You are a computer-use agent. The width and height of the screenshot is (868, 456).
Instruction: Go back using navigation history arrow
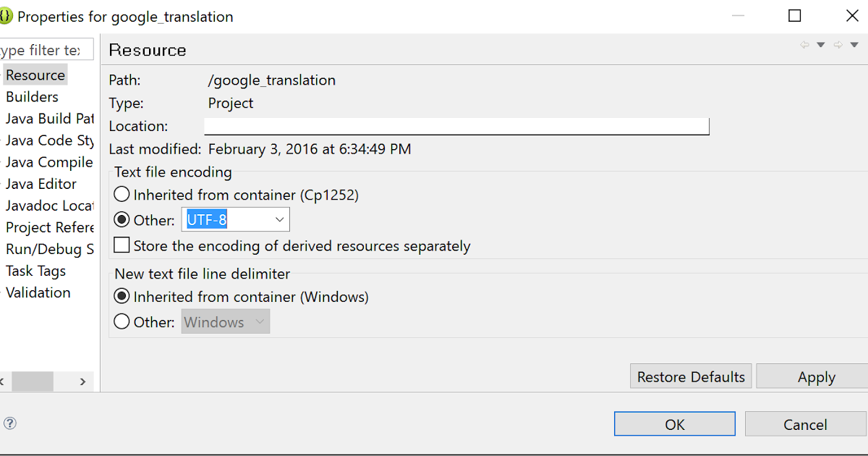804,45
